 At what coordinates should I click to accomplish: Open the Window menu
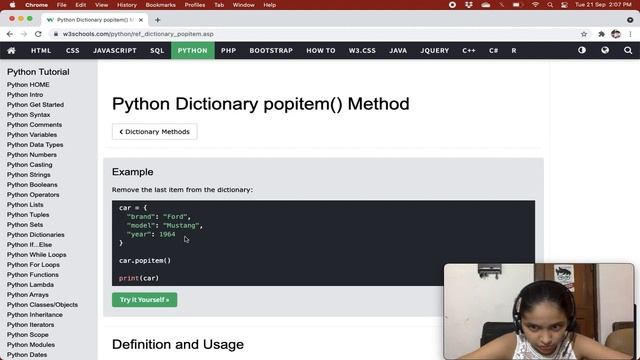pos(244,5)
